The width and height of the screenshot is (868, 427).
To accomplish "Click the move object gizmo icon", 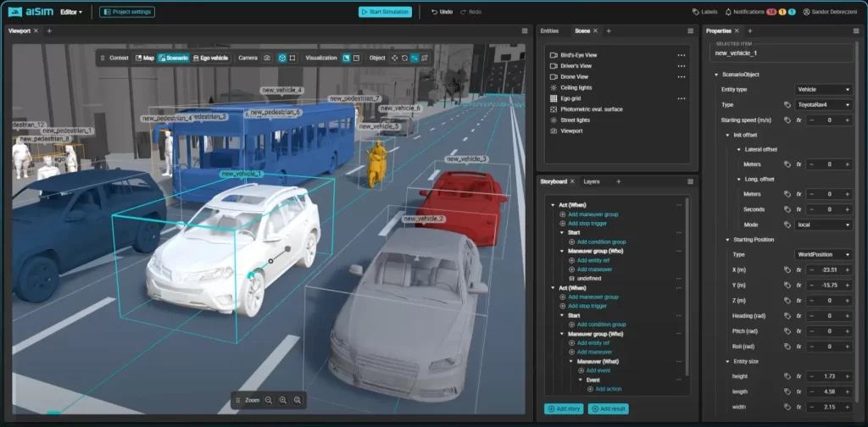I will point(395,58).
